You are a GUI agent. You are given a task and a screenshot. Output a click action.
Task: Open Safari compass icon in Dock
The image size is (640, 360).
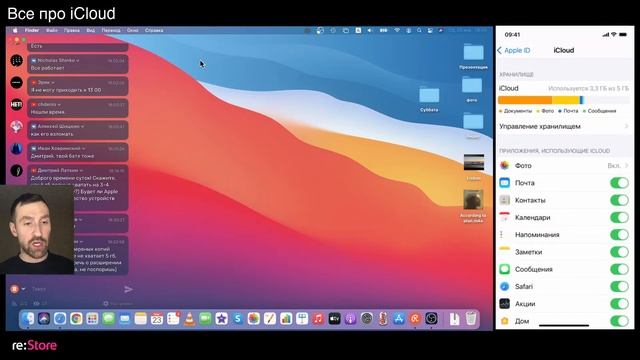60,318
